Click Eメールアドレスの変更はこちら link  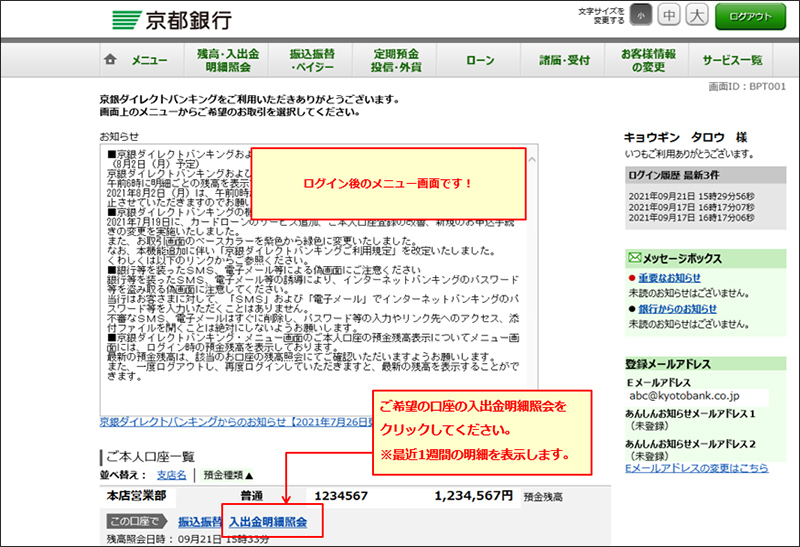[696, 468]
